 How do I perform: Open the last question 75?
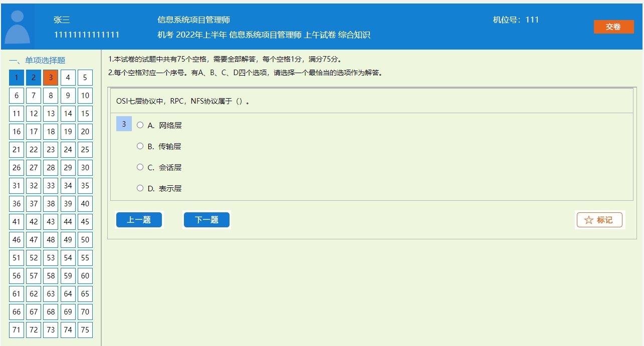pyautogui.click(x=85, y=330)
